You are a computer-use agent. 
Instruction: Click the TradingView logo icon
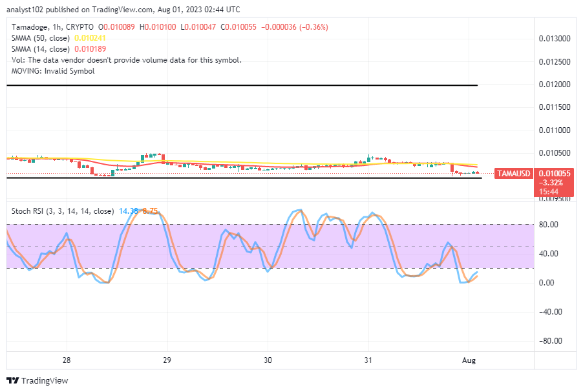click(13, 380)
